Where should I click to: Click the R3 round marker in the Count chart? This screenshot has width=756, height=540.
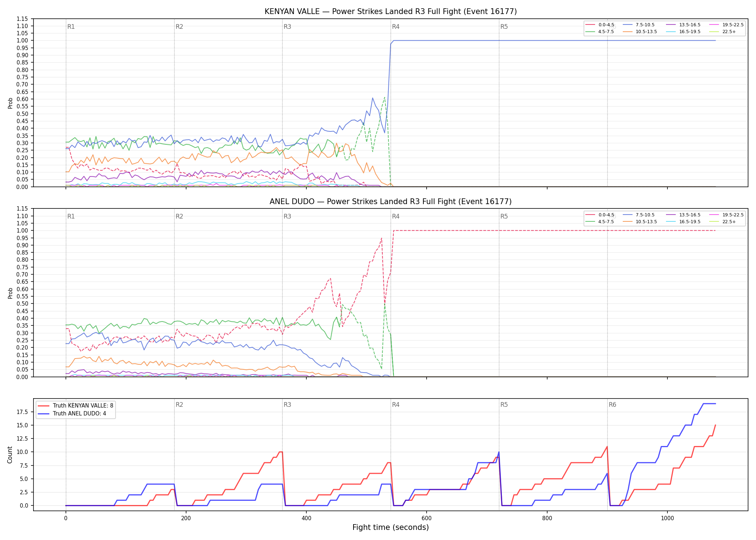click(x=287, y=405)
